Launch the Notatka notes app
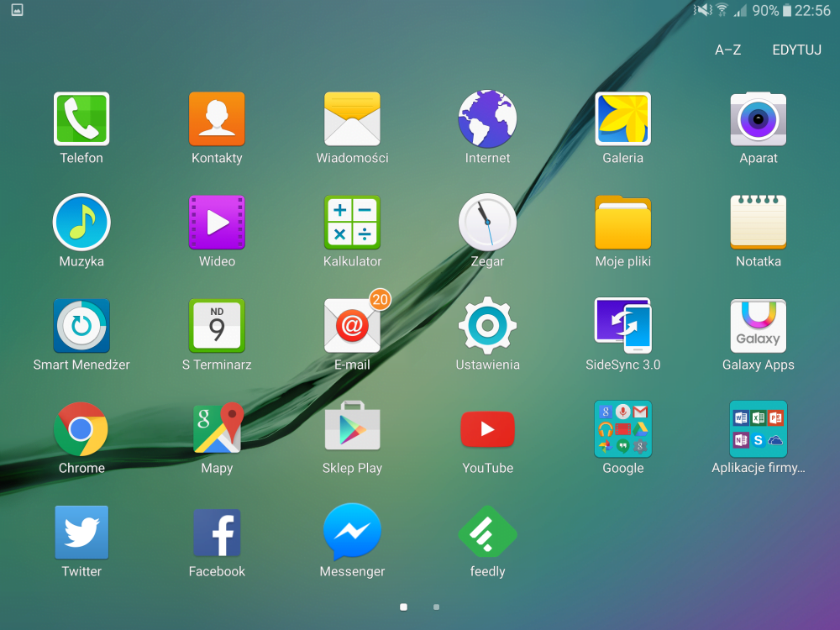The image size is (840, 630). coord(758,223)
